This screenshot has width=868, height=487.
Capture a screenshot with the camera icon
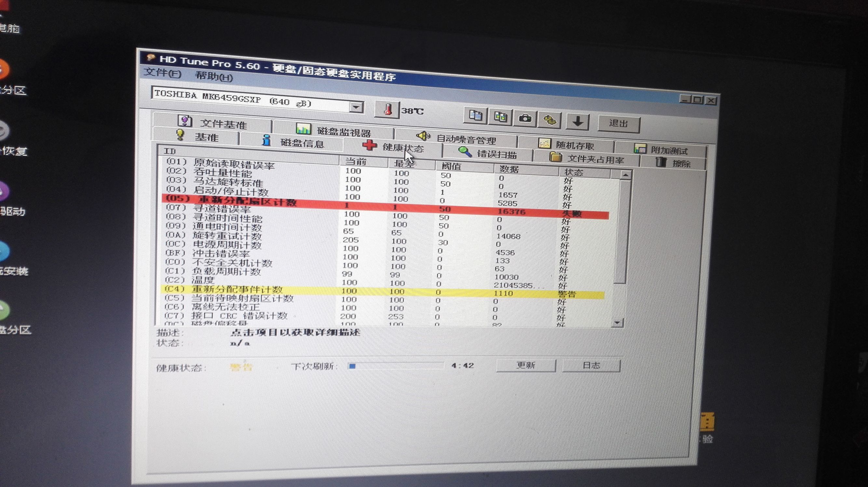[525, 118]
